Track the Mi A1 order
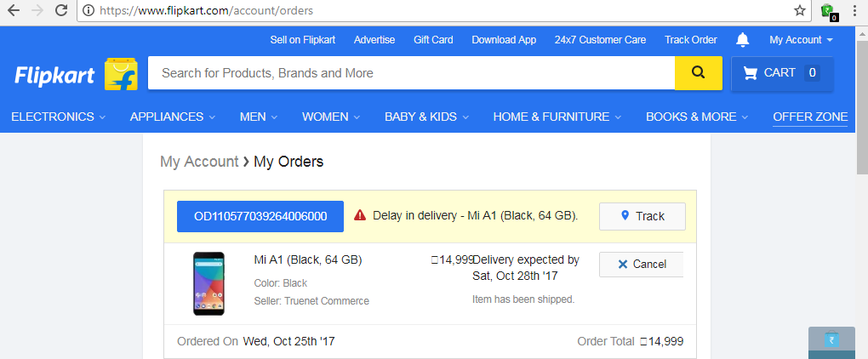Image resolution: width=868 pixels, height=359 pixels. (642, 216)
